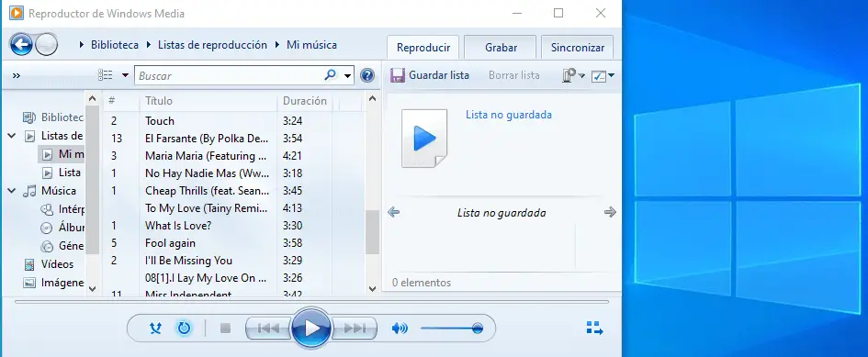Sort by the # column header
This screenshot has height=357, width=868.
(120, 101)
